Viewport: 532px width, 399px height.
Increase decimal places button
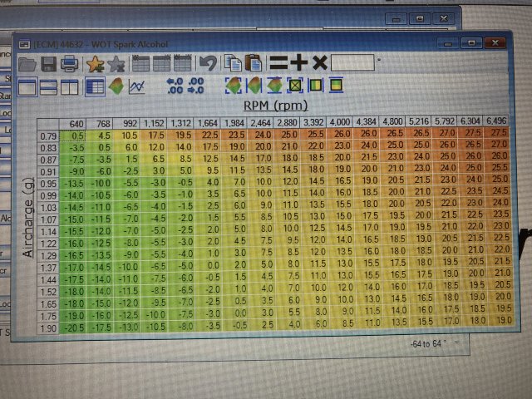pos(175,86)
